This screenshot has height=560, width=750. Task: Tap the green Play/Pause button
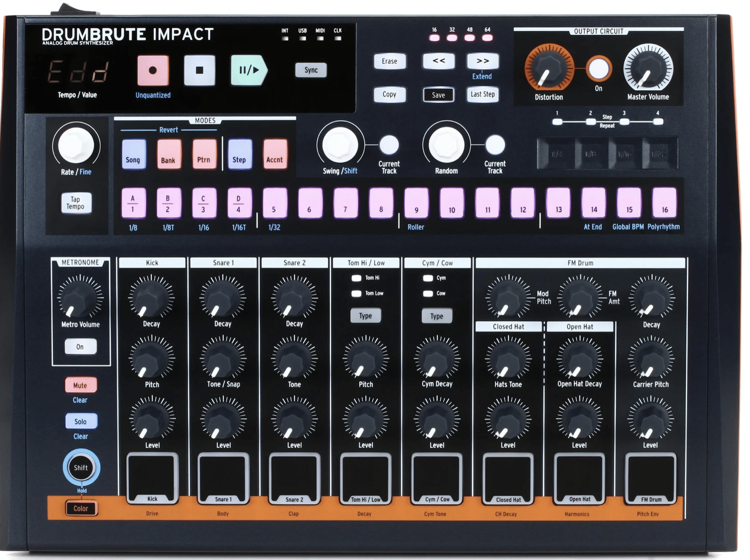(x=248, y=70)
